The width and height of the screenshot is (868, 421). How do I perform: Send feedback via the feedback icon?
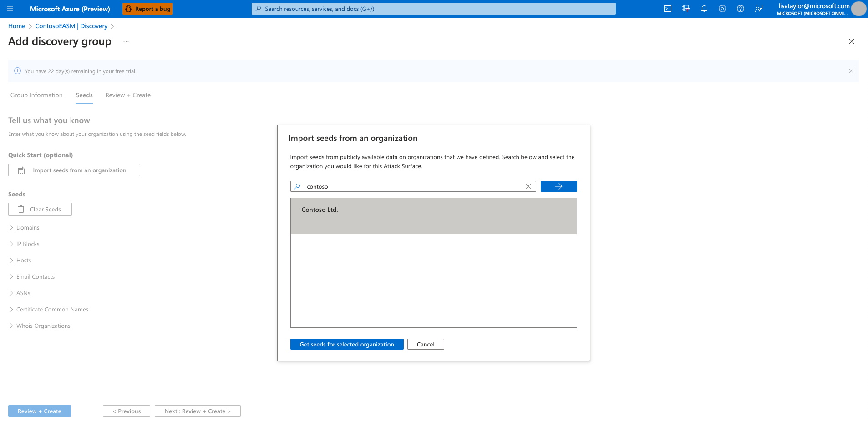click(758, 9)
